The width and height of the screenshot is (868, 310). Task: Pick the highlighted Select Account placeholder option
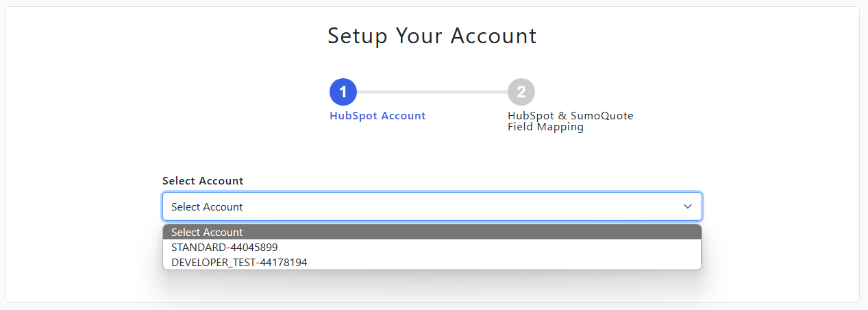(432, 232)
